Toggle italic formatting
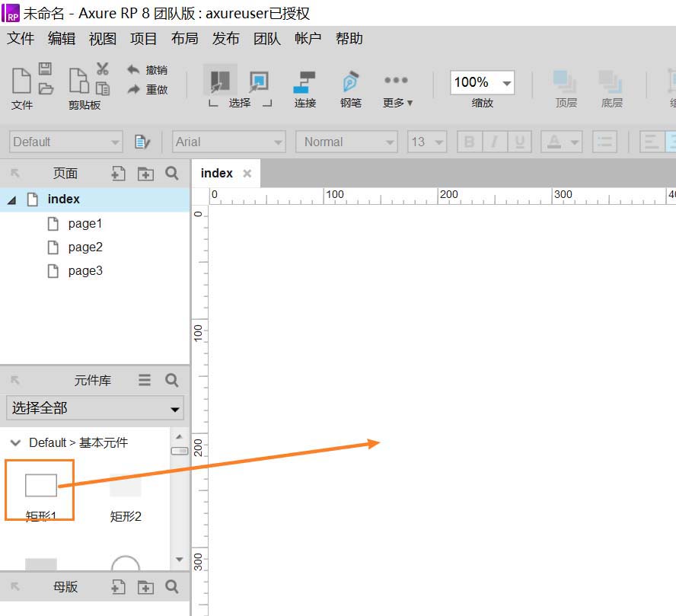 pos(495,142)
